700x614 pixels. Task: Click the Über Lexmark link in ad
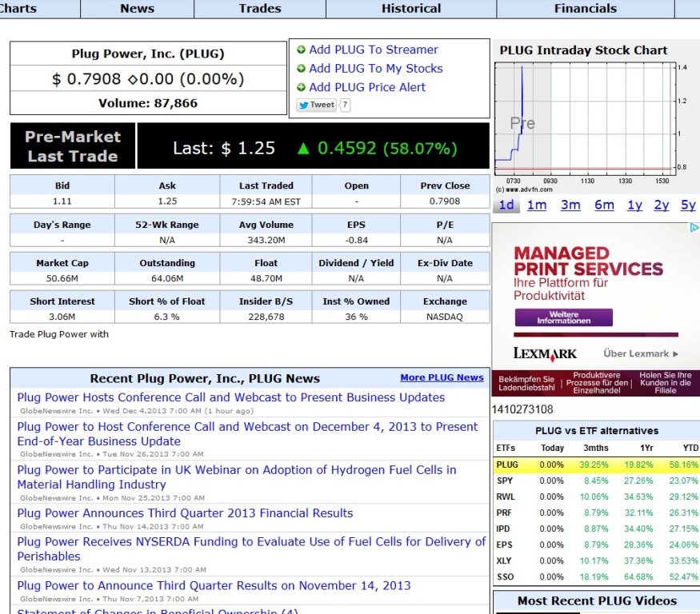(641, 353)
